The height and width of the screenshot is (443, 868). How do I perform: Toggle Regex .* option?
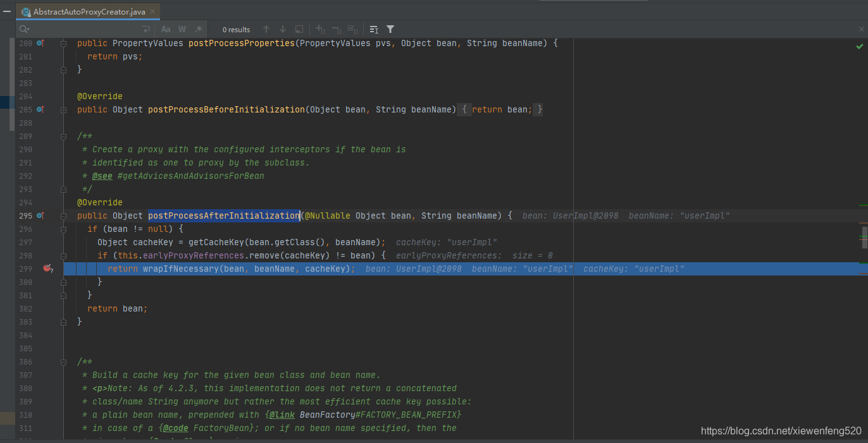click(x=198, y=29)
